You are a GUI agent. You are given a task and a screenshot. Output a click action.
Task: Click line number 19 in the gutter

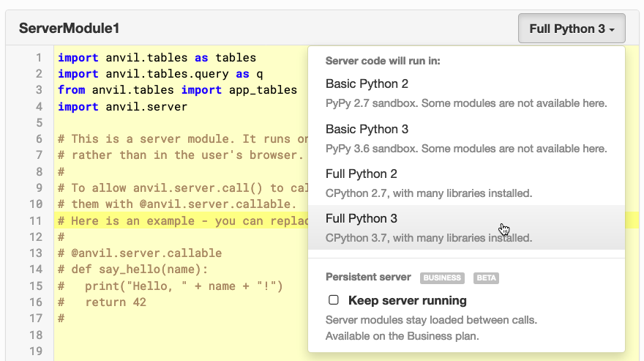coord(35,351)
